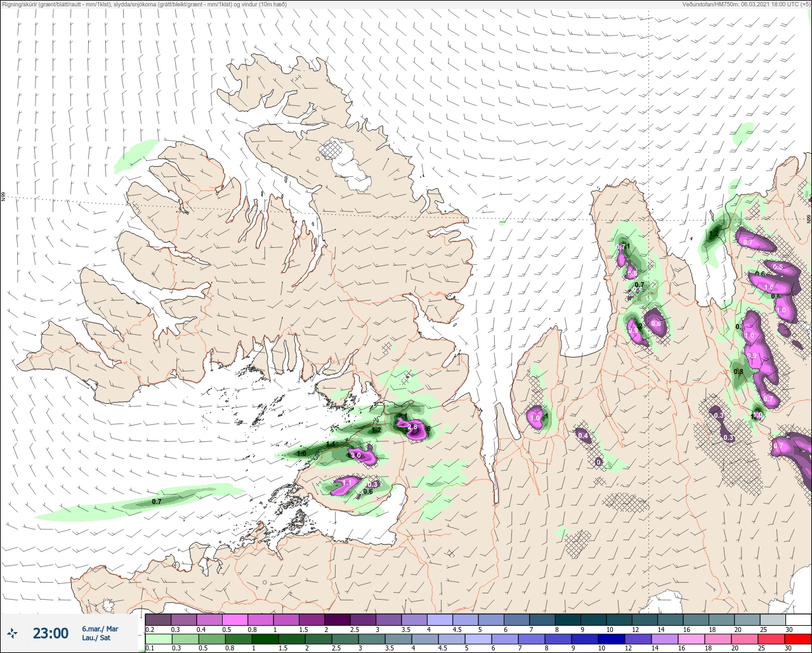
Task: Click the first dusky purple swatch of upper legend
Action: [x=158, y=619]
